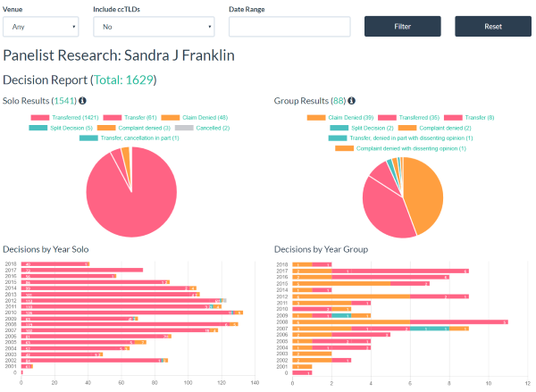Toggle Transferred (1421) legend in Solo Results
The image size is (536, 392).
pyautogui.click(x=64, y=117)
